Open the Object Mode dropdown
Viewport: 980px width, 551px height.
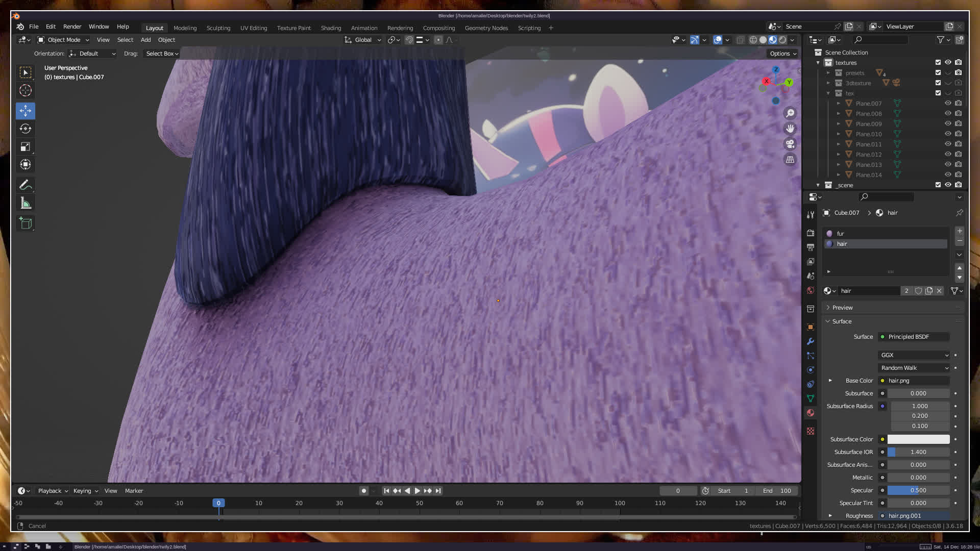[63, 40]
